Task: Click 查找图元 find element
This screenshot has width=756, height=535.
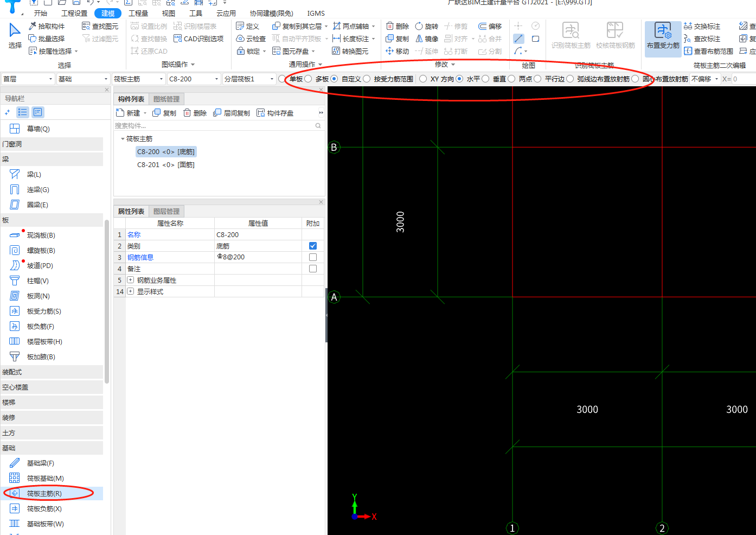Action: coord(100,26)
